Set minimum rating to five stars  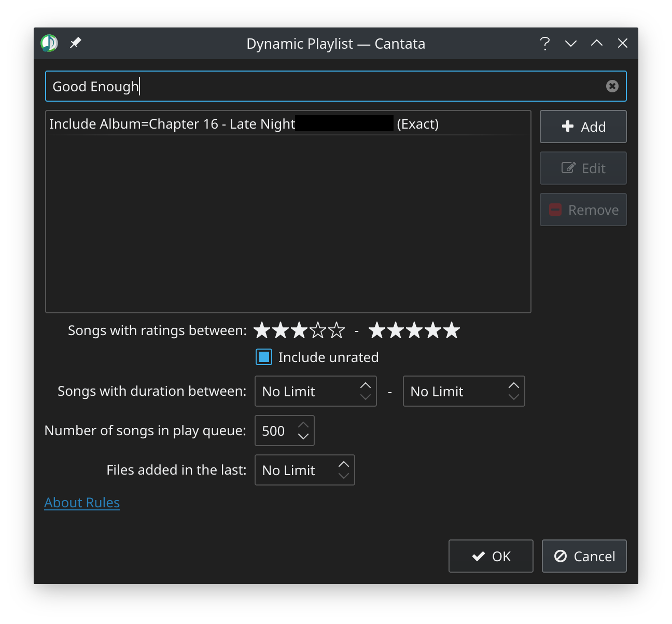pos(337,330)
